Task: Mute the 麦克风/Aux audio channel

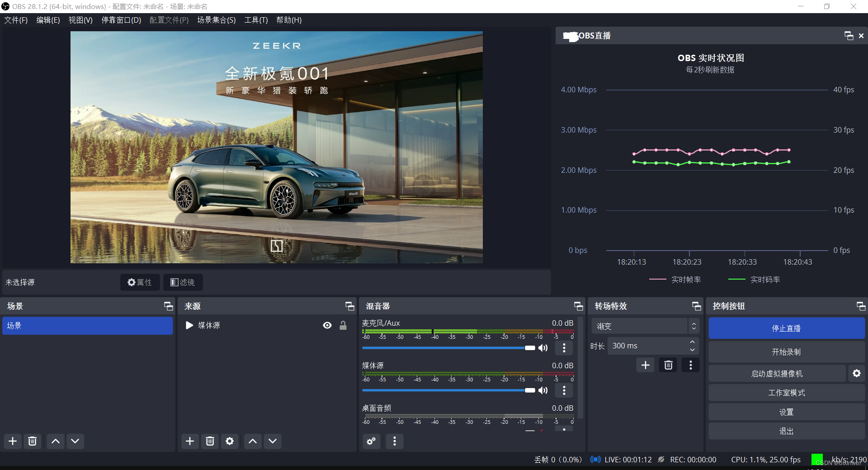Action: (543, 348)
